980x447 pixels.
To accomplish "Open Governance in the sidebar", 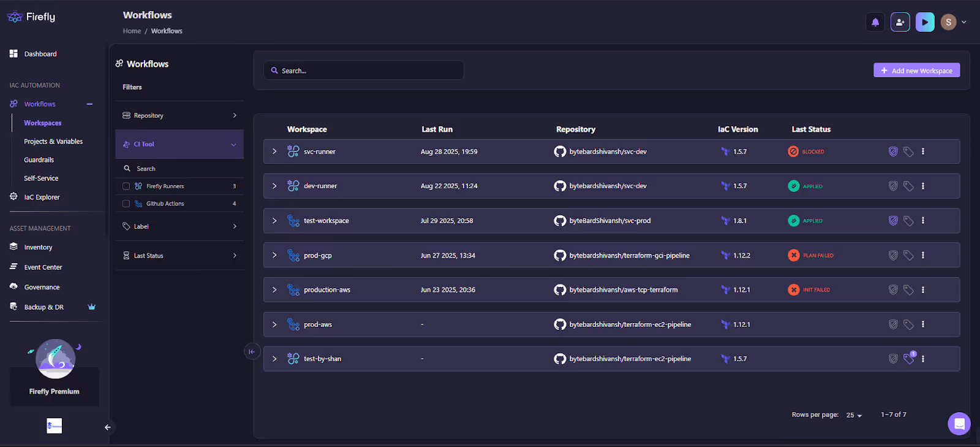I will (42, 288).
